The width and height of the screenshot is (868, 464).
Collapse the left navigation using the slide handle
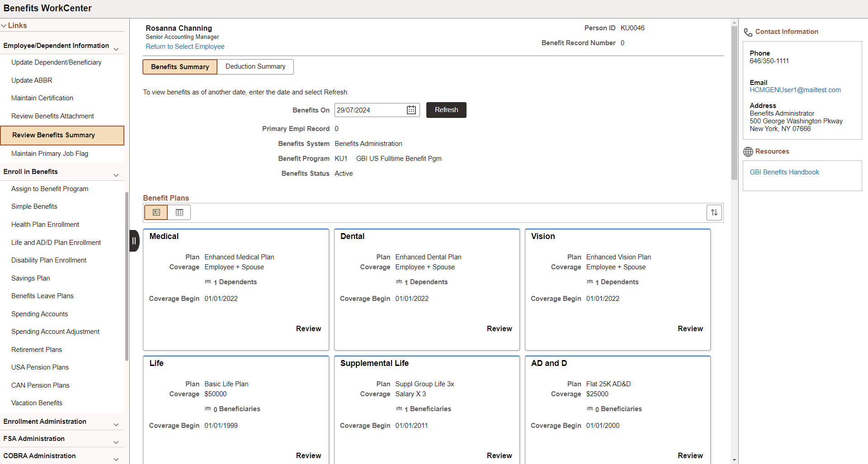(x=134, y=240)
